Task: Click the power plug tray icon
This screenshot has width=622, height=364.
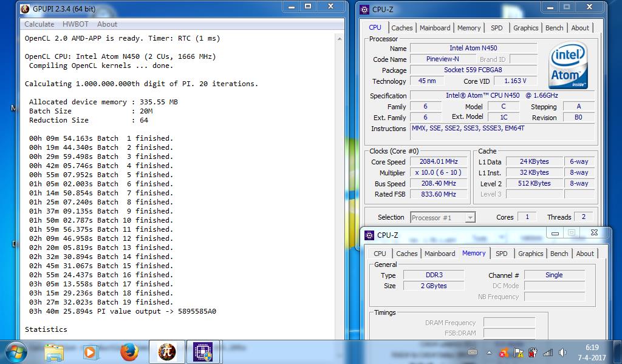Action: point(533,352)
